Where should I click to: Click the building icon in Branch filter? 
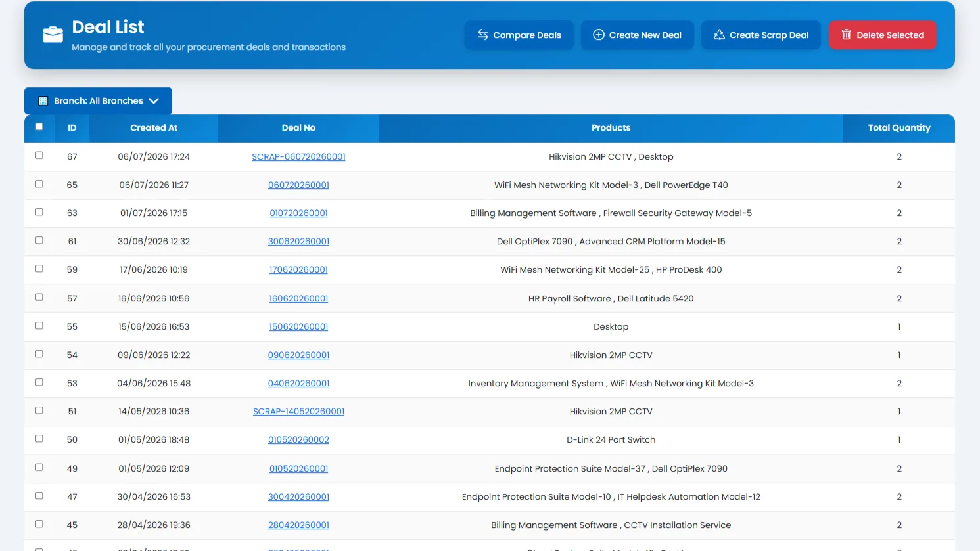43,101
